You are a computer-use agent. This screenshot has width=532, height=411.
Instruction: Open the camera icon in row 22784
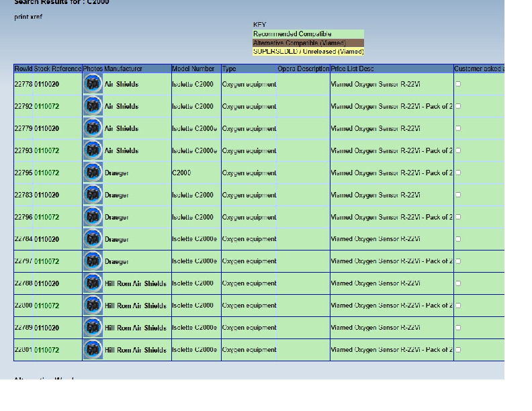click(93, 239)
